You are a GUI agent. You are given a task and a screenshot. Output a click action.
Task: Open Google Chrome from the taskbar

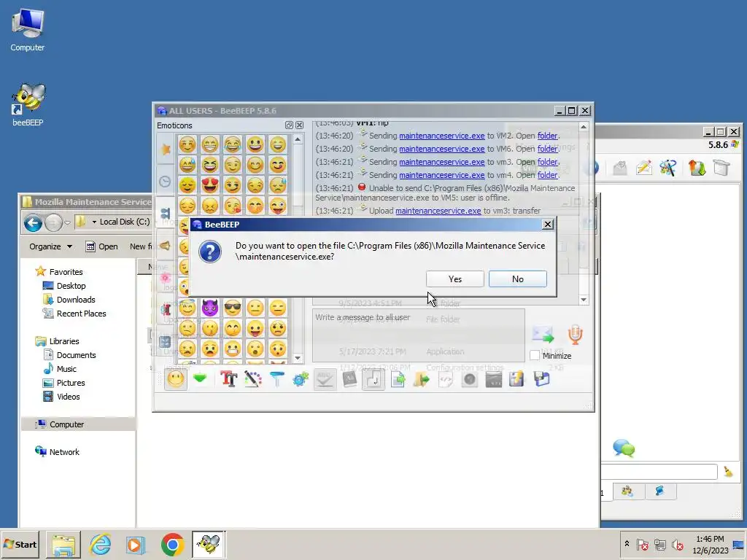[172, 545]
